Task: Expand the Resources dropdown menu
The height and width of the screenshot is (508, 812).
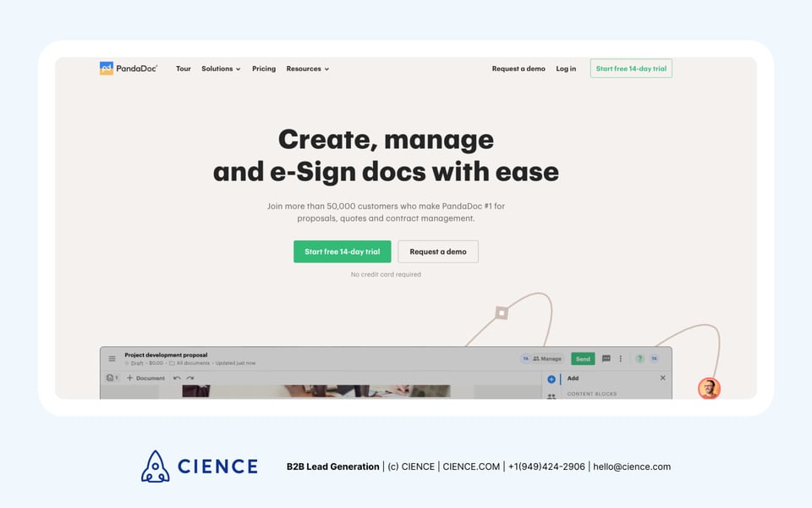Action: coord(307,69)
